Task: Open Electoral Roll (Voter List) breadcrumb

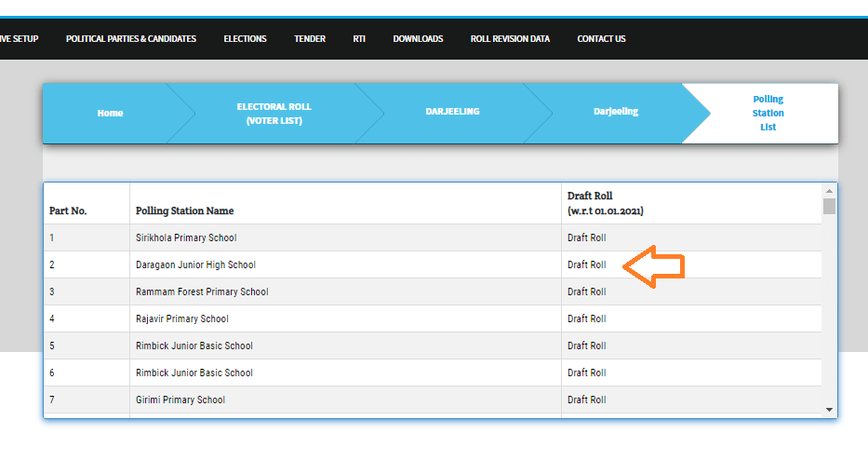Action: 274,114
